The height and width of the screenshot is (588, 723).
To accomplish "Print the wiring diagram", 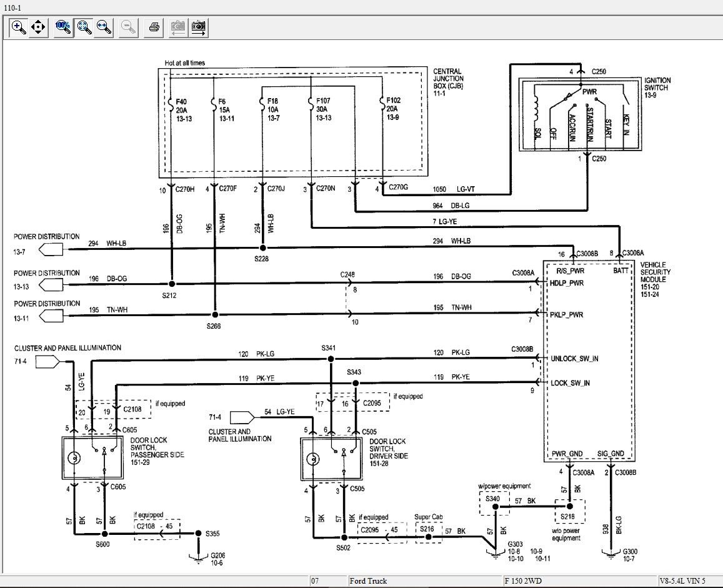I will coord(154,27).
